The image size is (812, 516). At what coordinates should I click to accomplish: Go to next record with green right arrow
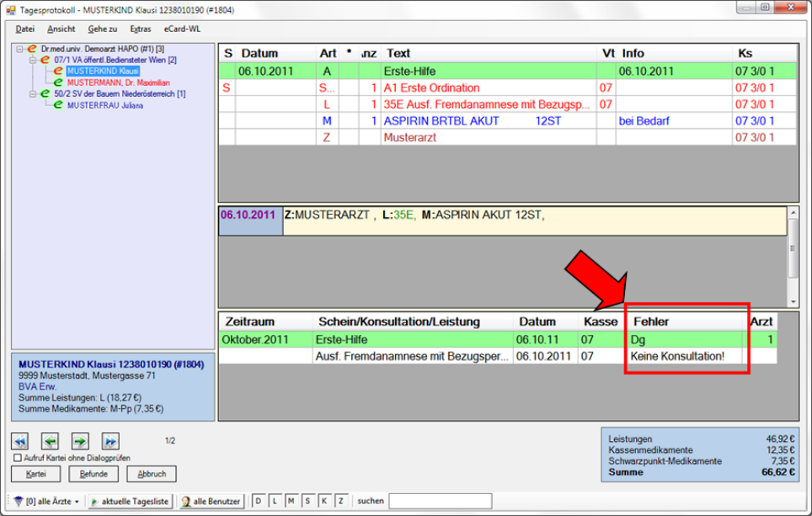click(80, 441)
